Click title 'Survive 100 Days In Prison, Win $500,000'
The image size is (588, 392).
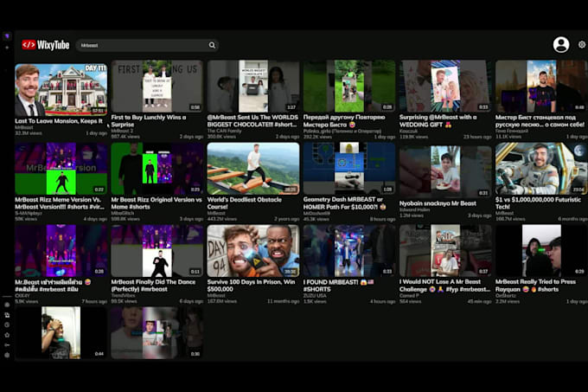tap(252, 285)
